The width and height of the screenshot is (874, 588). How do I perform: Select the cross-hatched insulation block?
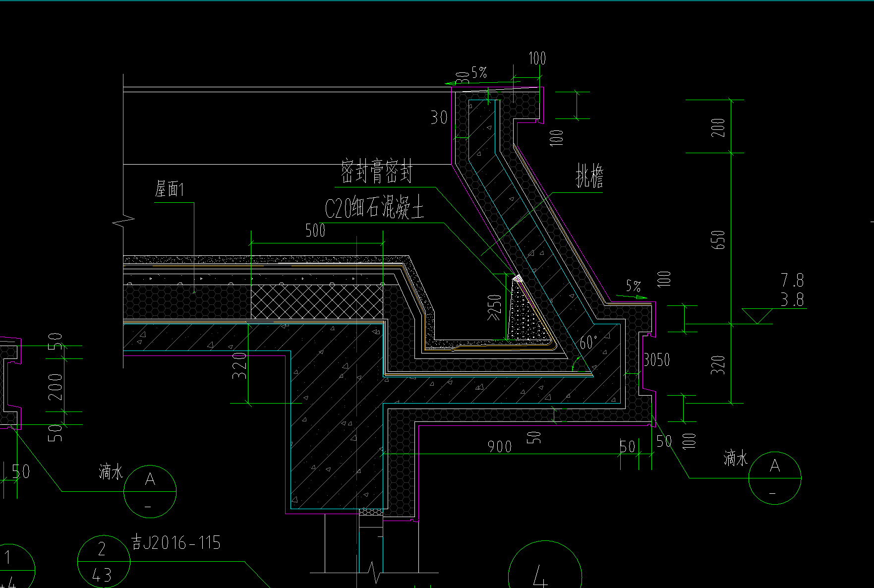pos(317,301)
